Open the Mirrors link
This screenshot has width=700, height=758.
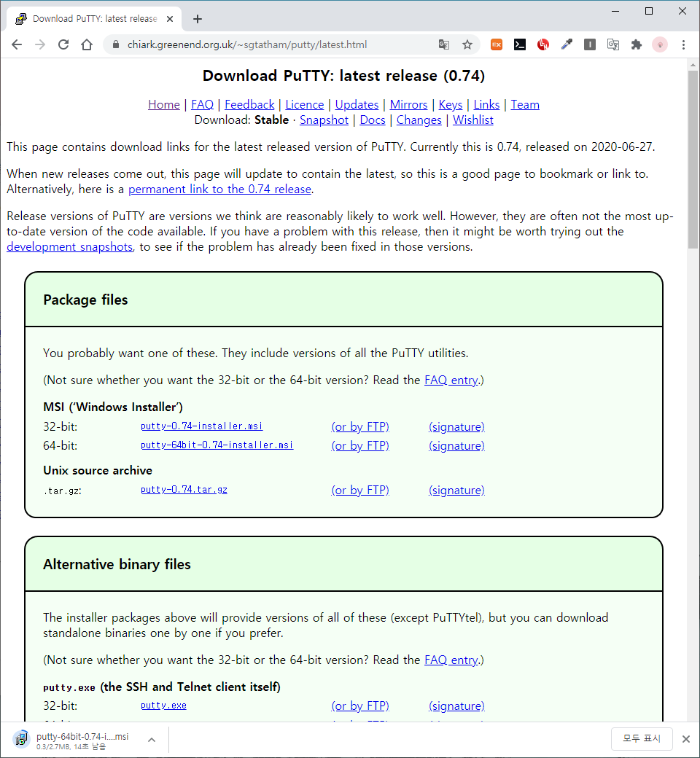click(x=409, y=104)
